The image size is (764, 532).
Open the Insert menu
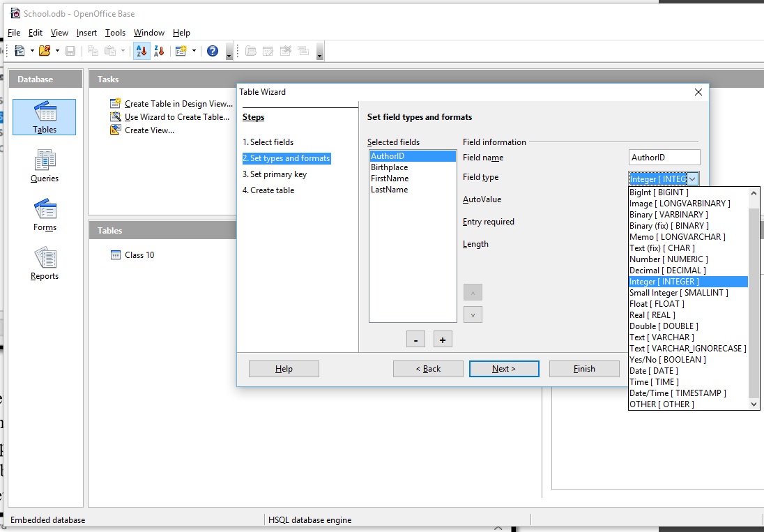86,33
